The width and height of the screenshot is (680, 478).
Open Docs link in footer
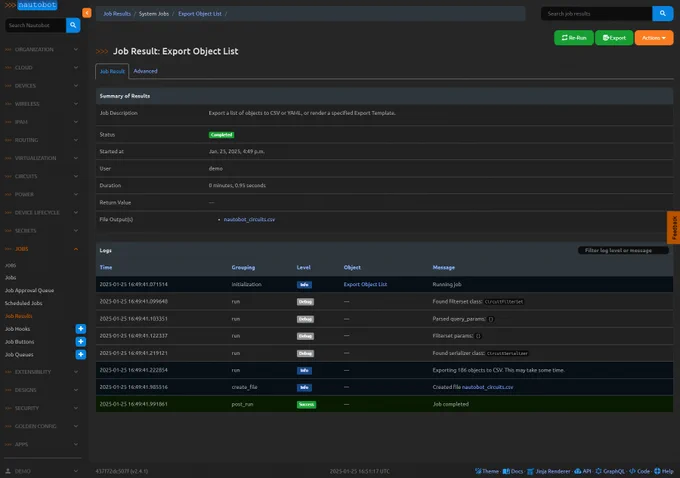tap(513, 471)
